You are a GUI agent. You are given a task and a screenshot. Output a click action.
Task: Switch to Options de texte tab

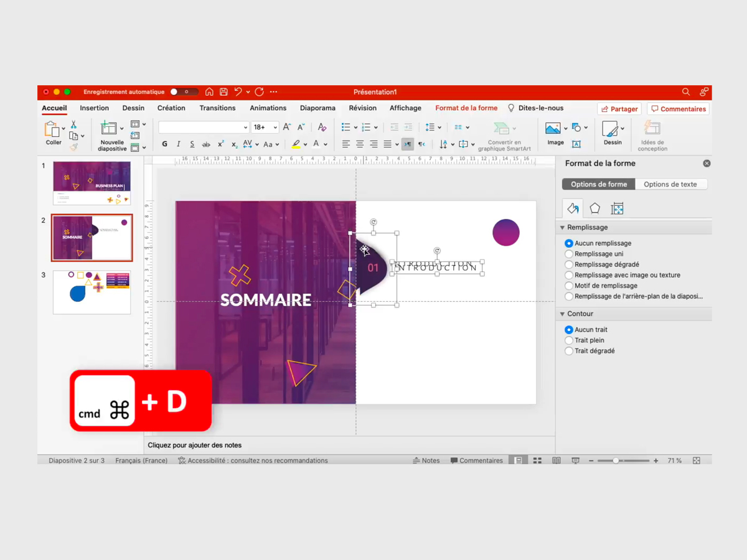tap(670, 184)
